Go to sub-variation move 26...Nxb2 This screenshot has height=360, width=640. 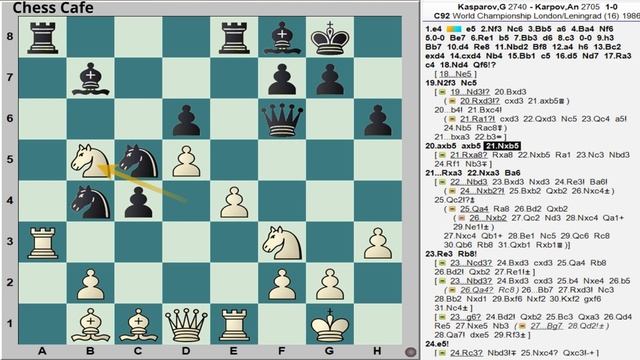[x=488, y=218]
